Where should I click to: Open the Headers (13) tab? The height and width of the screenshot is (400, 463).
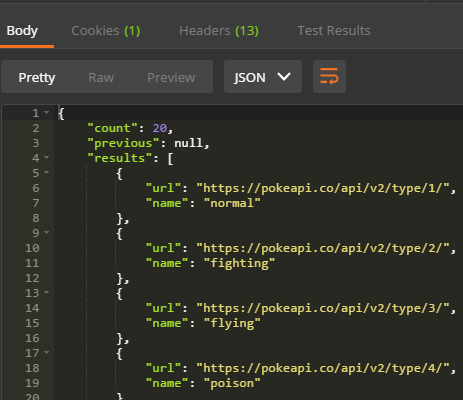219,31
